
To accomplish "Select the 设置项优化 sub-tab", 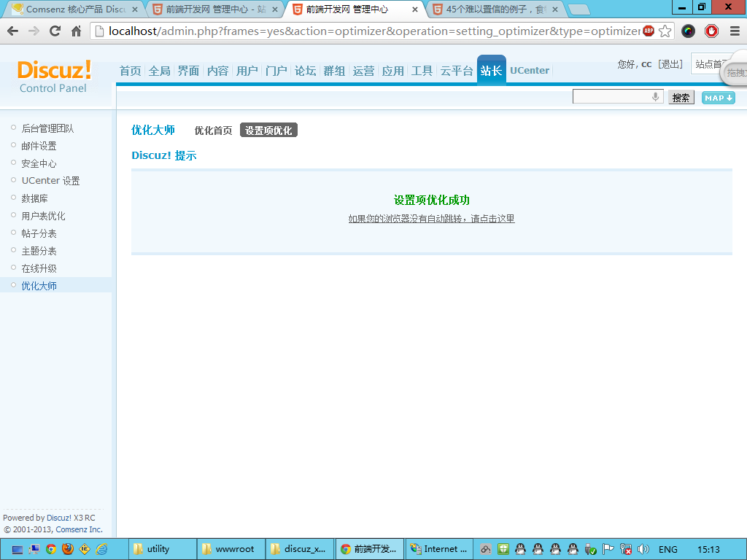I will click(268, 130).
